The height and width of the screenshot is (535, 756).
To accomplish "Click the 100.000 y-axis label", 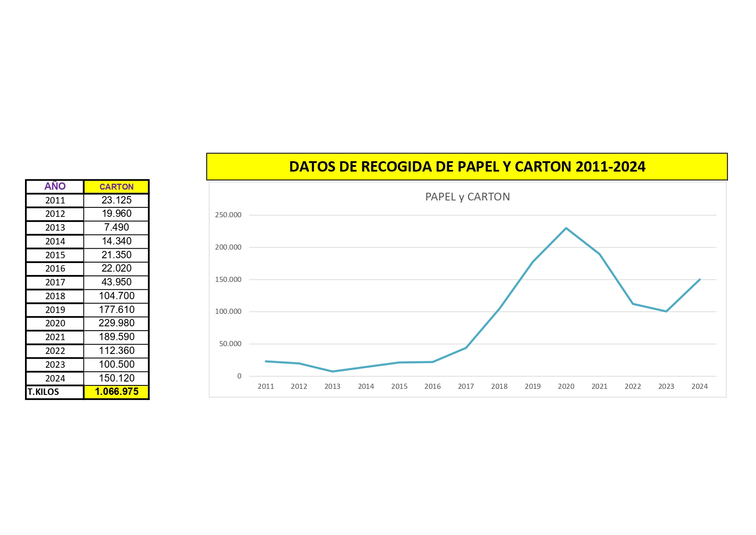I will [228, 312].
